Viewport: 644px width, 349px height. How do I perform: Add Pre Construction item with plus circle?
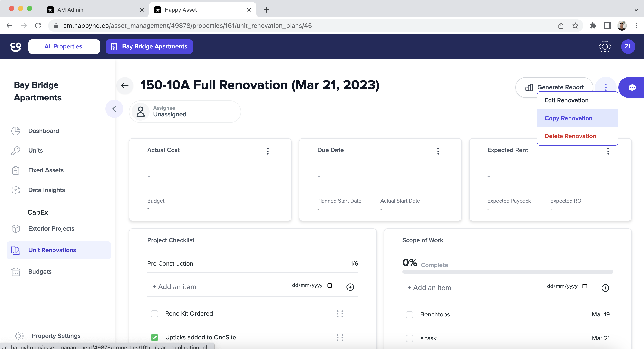click(350, 287)
